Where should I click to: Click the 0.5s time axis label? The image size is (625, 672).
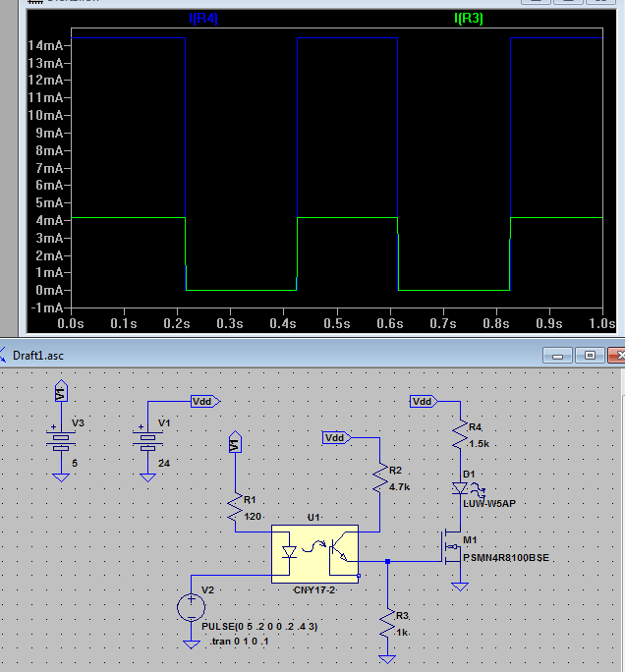[x=337, y=323]
